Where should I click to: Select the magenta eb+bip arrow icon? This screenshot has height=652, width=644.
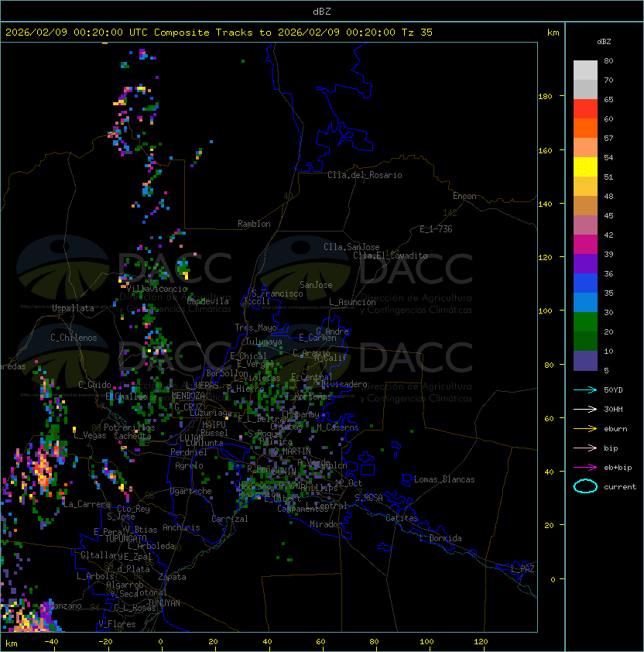585,467
